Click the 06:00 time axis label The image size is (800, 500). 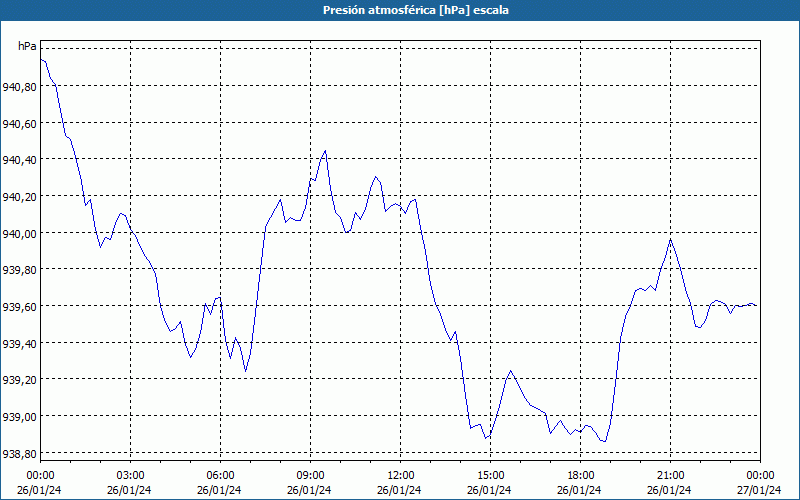click(220, 476)
